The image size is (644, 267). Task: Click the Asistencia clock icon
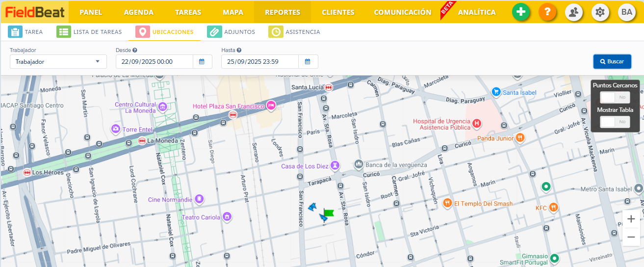click(x=276, y=32)
